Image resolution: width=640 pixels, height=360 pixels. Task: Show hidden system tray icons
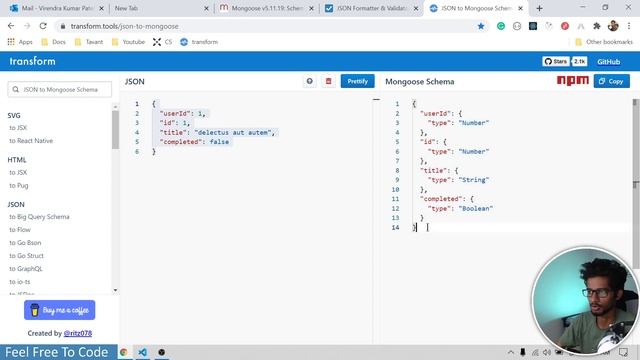coord(511,352)
